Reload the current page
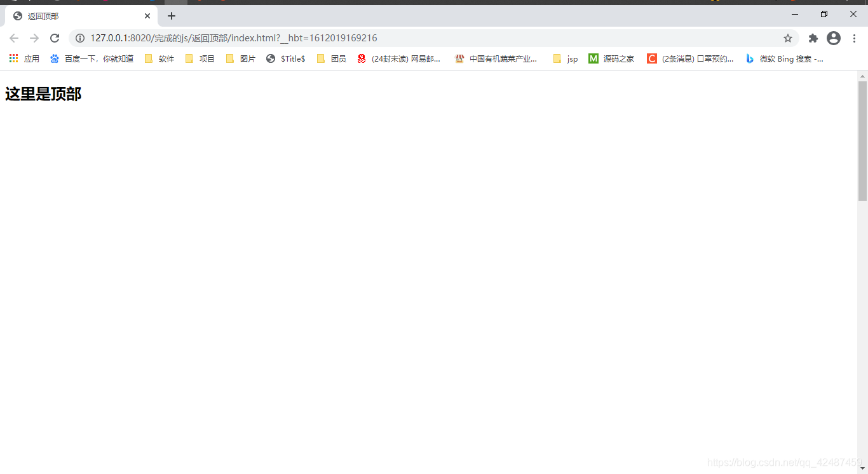This screenshot has width=868, height=474. pos(55,38)
